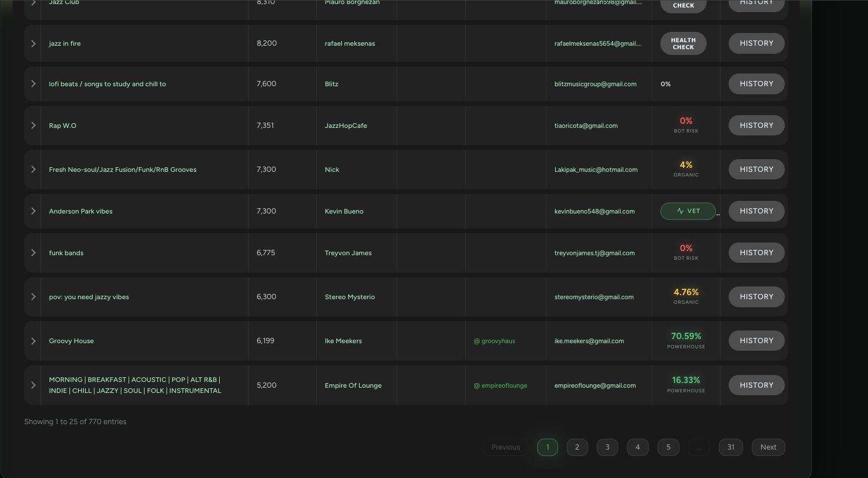Expand the Fresh Neo-soul/Jazz Fusion row
This screenshot has height=478, width=868.
tap(34, 170)
